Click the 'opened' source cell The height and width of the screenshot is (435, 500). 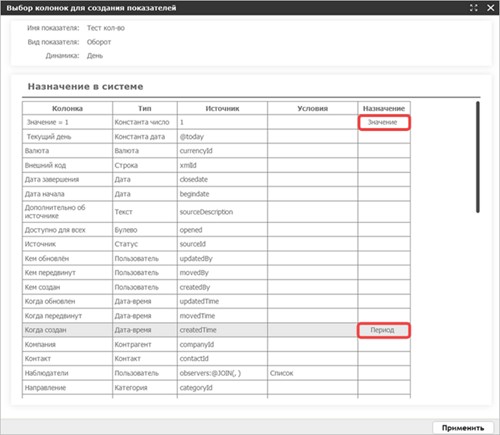coord(222,230)
